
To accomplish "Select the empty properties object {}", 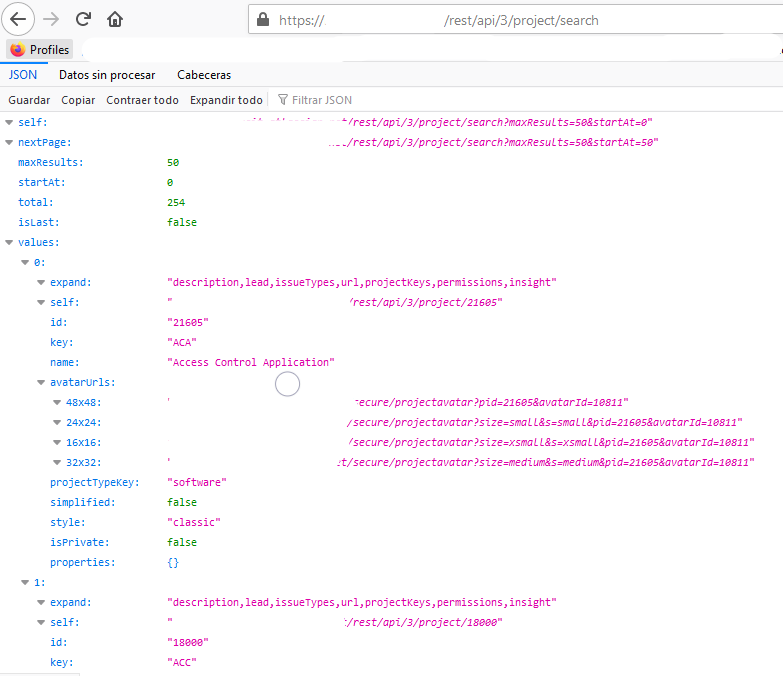I will tap(173, 563).
